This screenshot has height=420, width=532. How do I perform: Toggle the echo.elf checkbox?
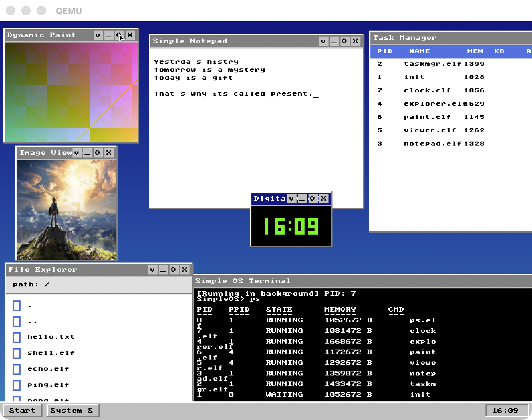(17, 369)
